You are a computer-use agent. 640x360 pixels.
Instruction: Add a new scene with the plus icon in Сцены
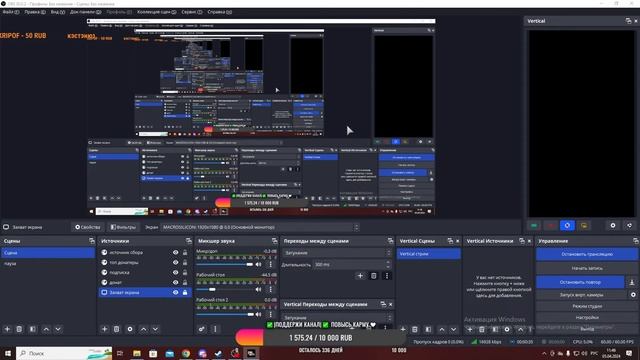pos(7,329)
